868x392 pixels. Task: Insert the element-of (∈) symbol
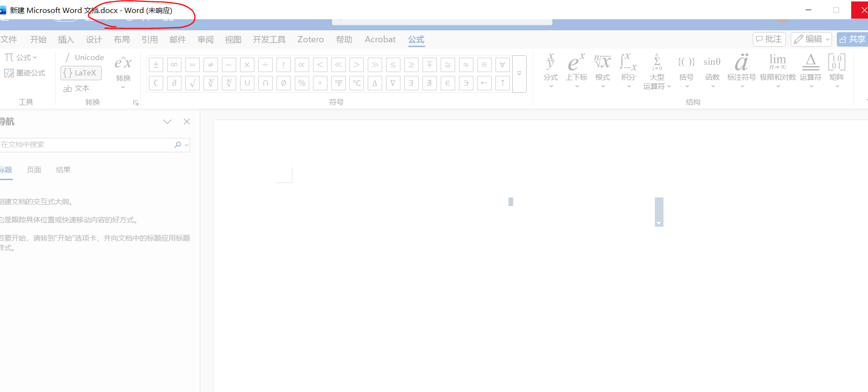(448, 83)
